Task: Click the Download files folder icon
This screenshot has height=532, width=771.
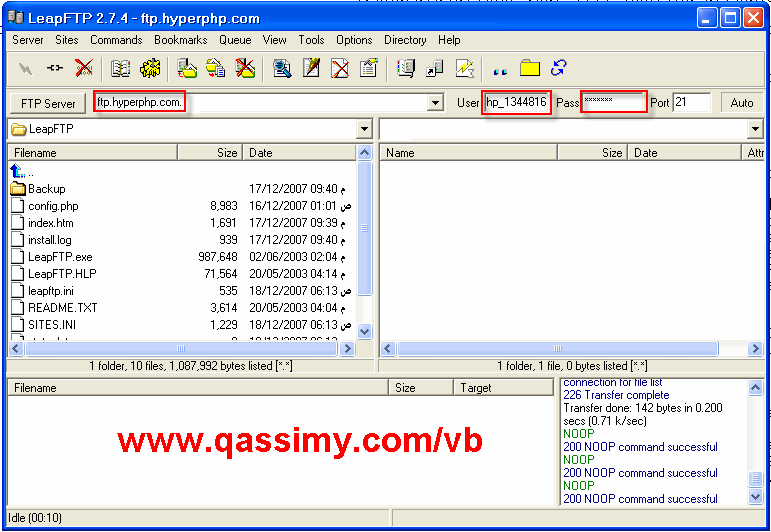Action: 216,68
